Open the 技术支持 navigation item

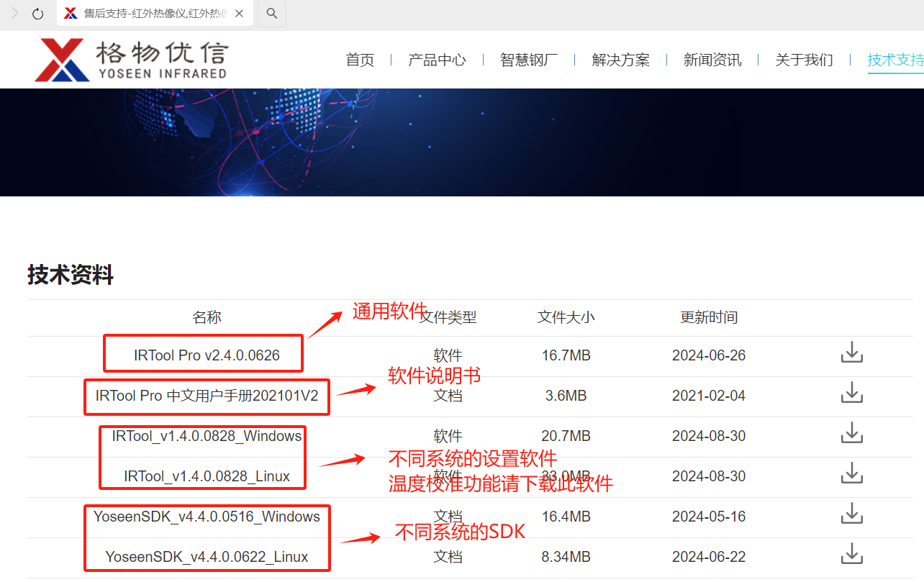click(895, 60)
